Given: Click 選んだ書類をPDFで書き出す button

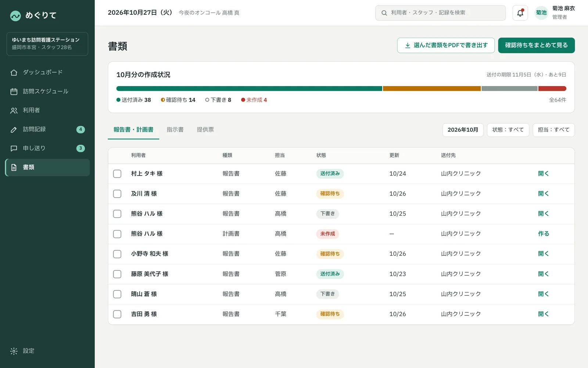Looking at the screenshot, I should tap(446, 45).
